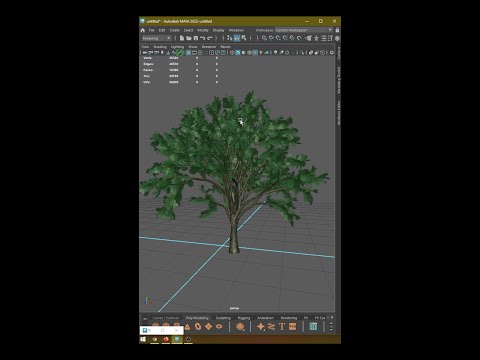The height and width of the screenshot is (360, 480).
Task: Switch to the Rendering shelf tab
Action: 289,318
